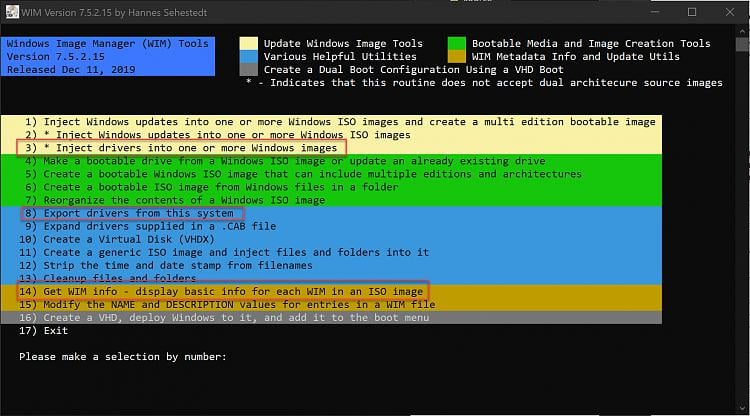Click the asterisk note about dual architecture images

[484, 83]
